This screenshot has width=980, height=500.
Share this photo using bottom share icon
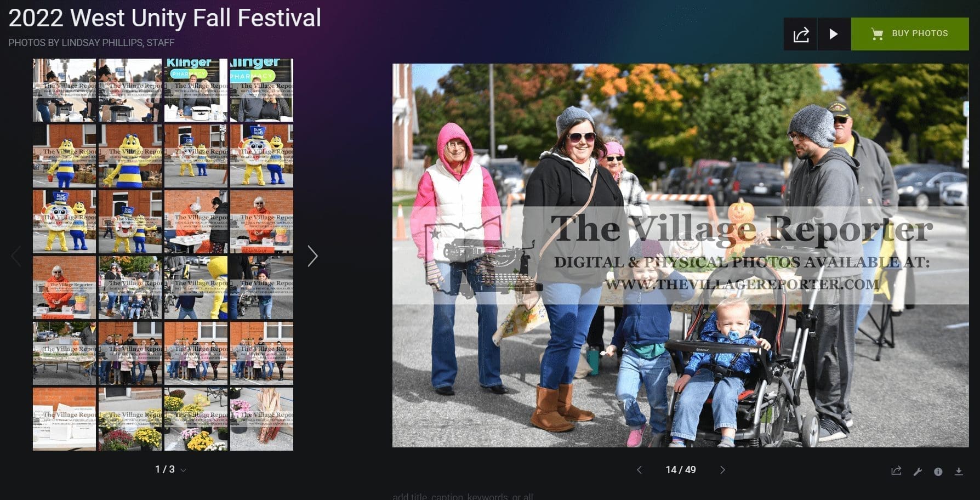tap(896, 471)
